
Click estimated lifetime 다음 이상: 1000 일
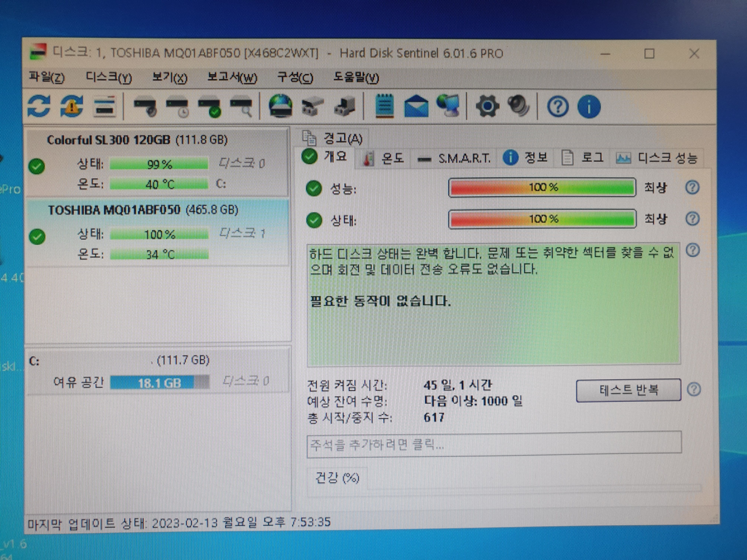[x=473, y=401]
